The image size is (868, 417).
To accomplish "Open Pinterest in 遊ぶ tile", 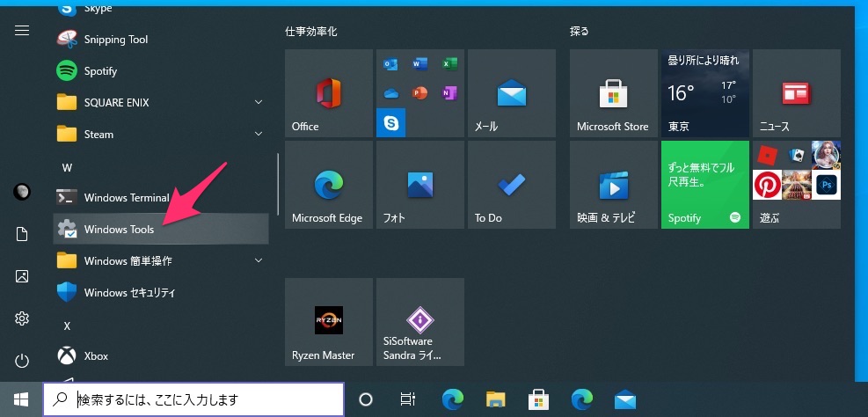I will pos(767,185).
